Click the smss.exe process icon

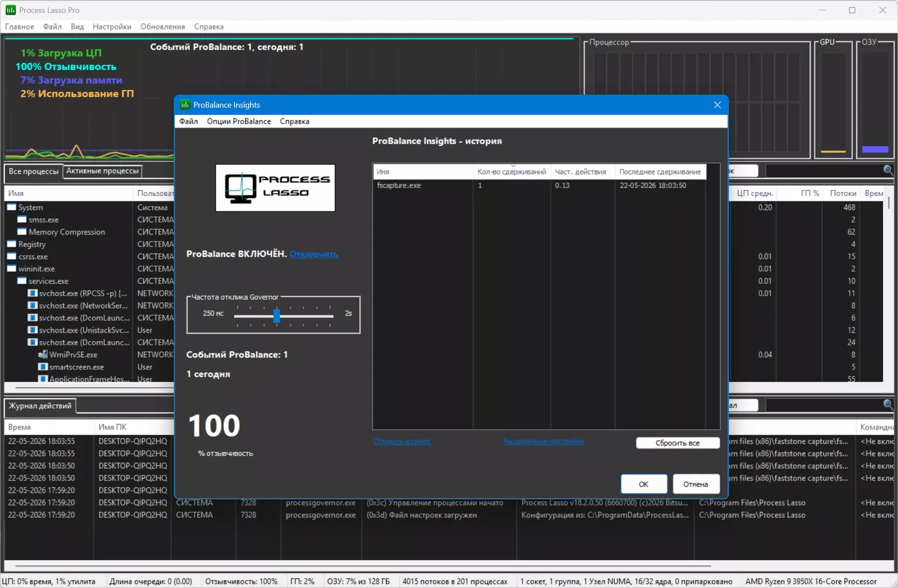(22, 220)
